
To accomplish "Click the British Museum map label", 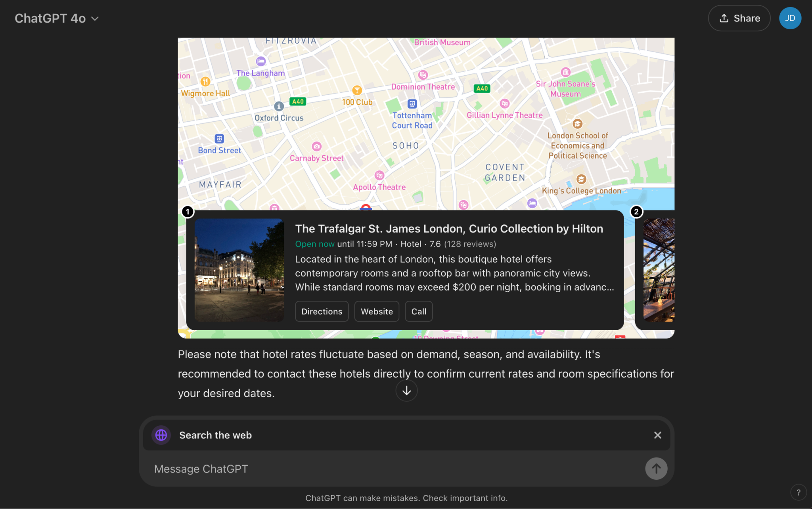I will 442,42.
